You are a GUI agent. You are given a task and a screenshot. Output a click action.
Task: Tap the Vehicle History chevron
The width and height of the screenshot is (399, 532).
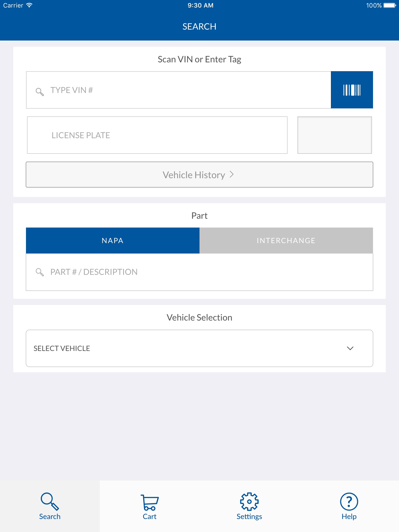click(x=232, y=175)
